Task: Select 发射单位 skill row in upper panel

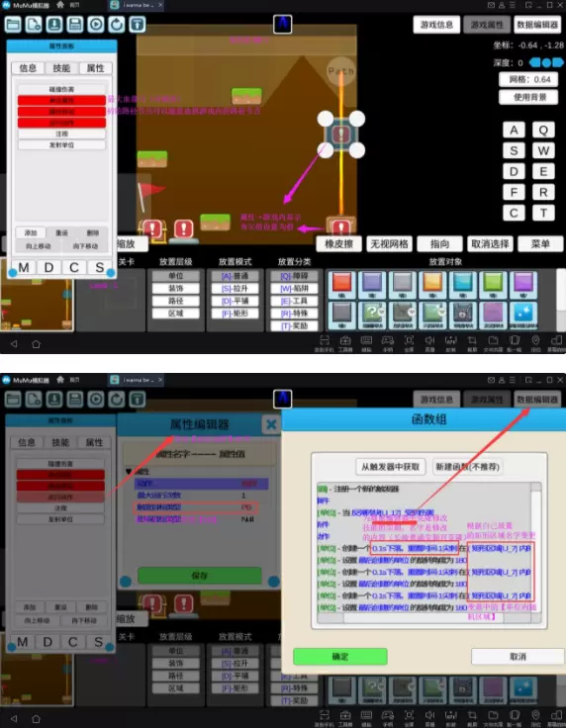Action: pos(61,144)
